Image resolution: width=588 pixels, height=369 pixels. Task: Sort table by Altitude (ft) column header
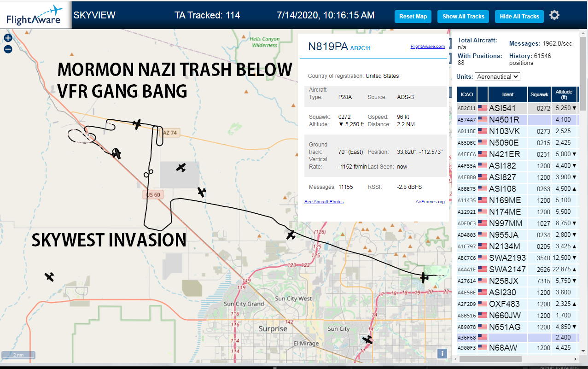(564, 94)
